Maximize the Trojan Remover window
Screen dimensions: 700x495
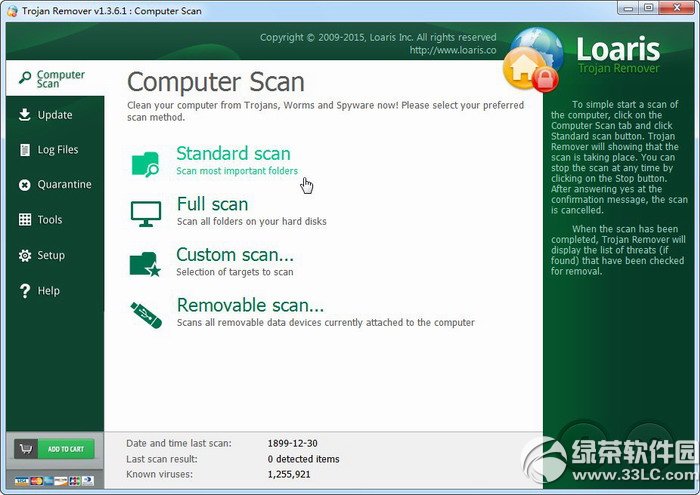tap(649, 8)
